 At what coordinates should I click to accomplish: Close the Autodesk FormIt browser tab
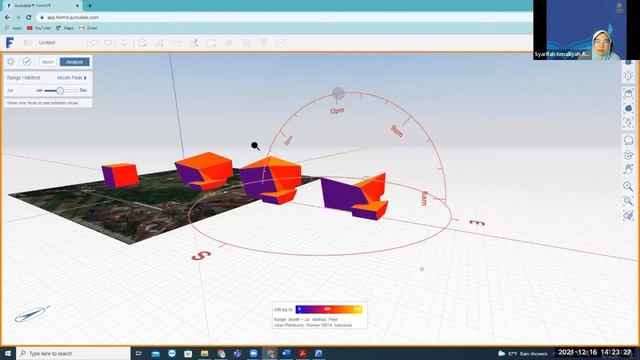tap(78, 6)
